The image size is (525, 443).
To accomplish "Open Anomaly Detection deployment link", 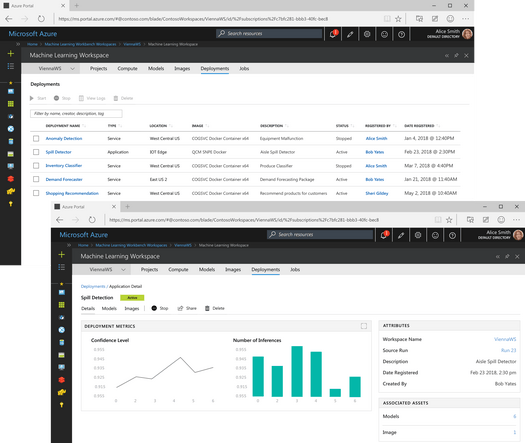I will click(64, 138).
